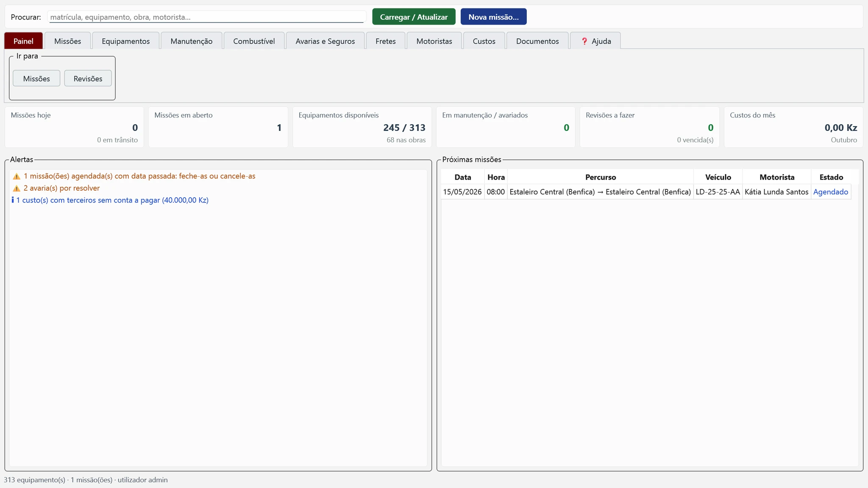Click the Estaleiro Central (Benfica) route cell

(x=600, y=192)
